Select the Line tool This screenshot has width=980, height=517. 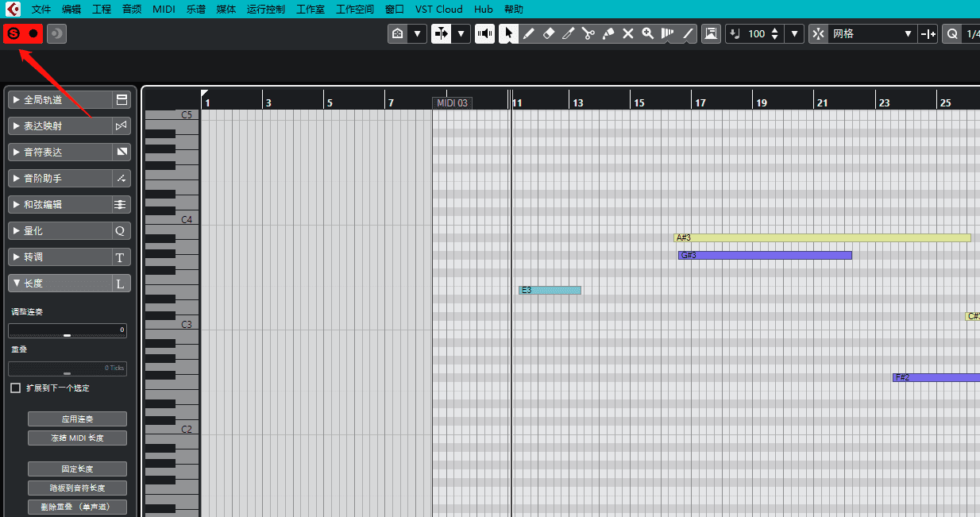coord(689,33)
